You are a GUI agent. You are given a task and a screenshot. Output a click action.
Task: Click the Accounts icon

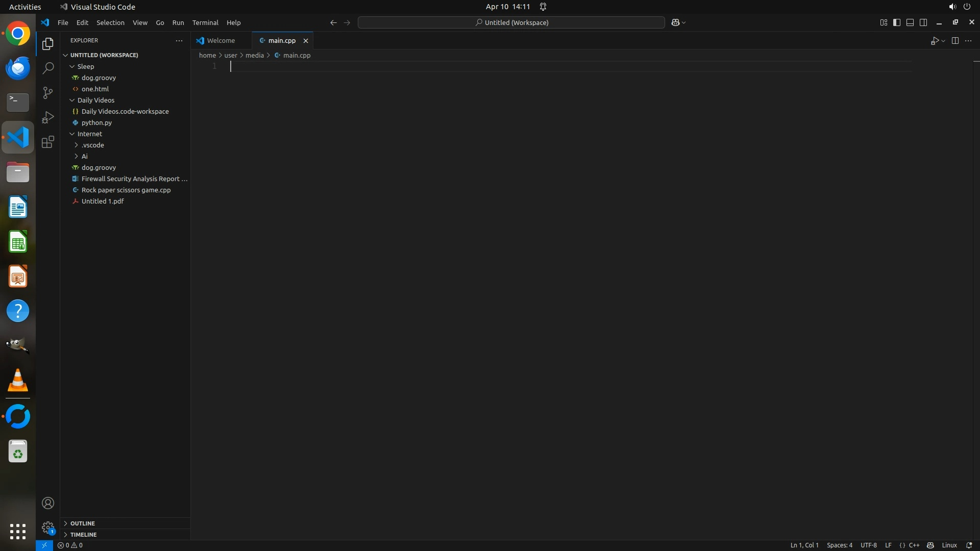pos(48,503)
